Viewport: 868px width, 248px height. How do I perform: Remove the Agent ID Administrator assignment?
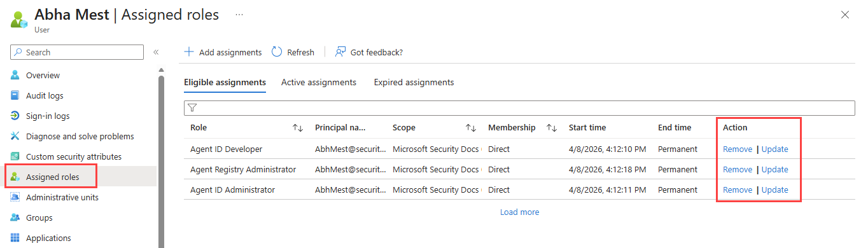coord(738,190)
